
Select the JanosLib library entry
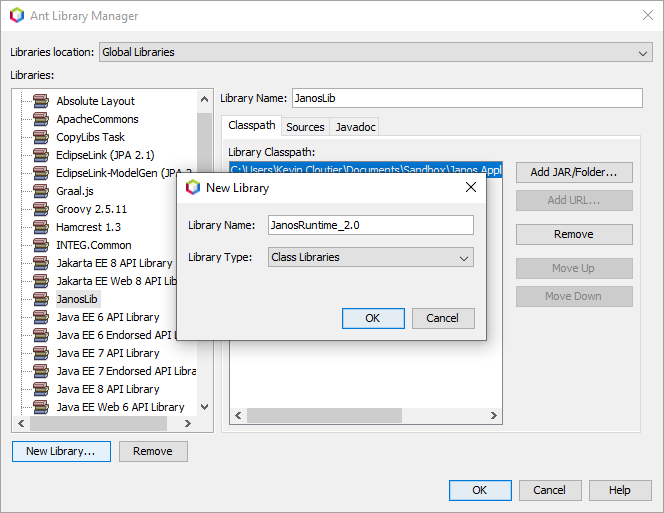click(77, 299)
